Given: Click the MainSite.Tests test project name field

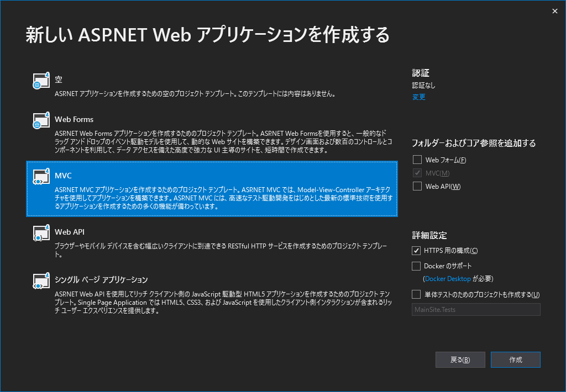Looking at the screenshot, I should [476, 309].
